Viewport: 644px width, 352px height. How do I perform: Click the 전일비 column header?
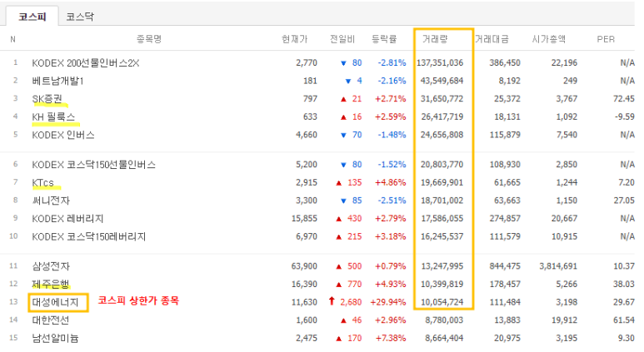click(x=342, y=39)
